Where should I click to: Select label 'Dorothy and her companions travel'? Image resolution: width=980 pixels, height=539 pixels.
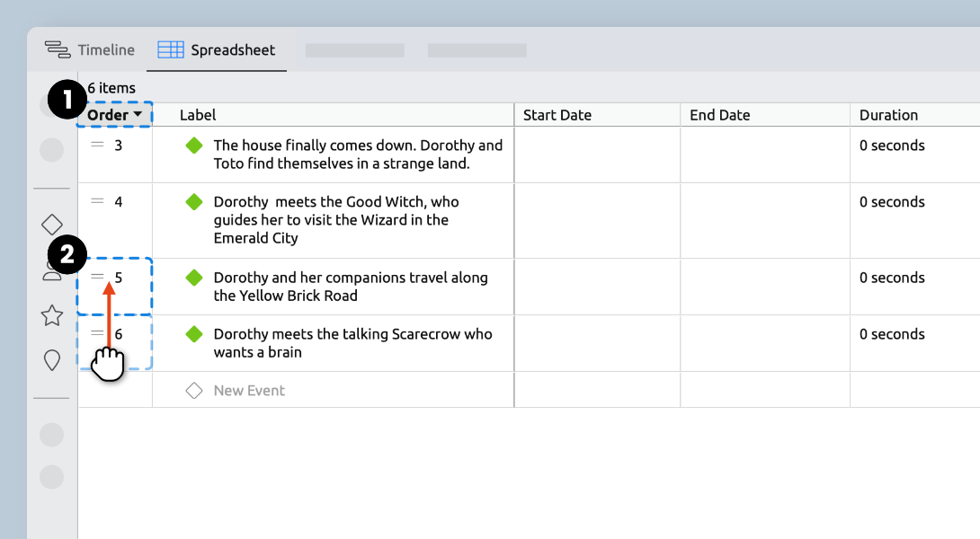tap(351, 287)
